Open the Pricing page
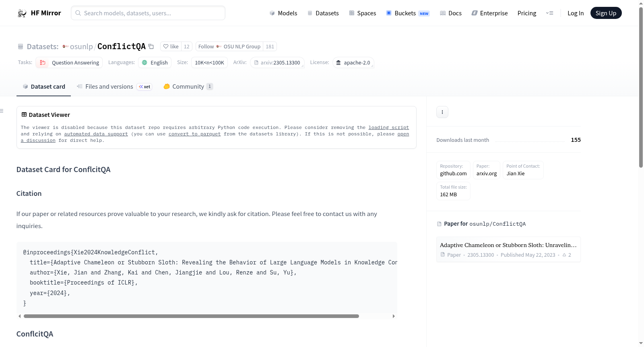This screenshot has height=347, width=644. pos(527,13)
